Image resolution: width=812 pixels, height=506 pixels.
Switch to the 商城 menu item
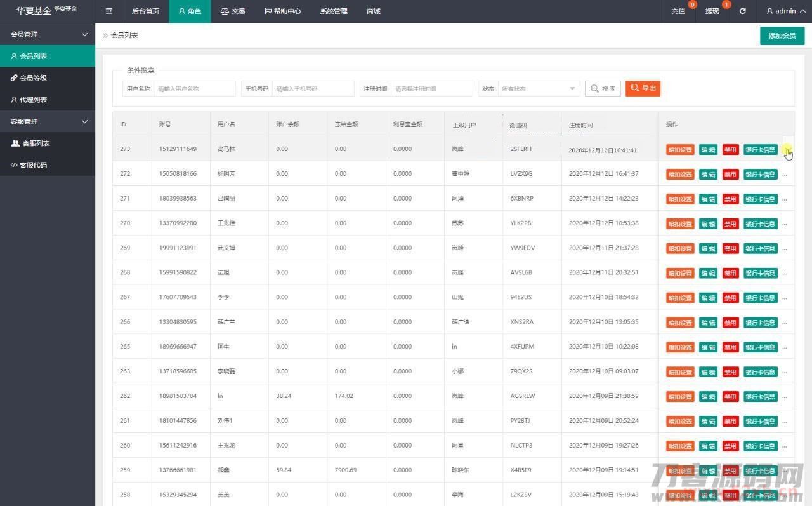(373, 11)
